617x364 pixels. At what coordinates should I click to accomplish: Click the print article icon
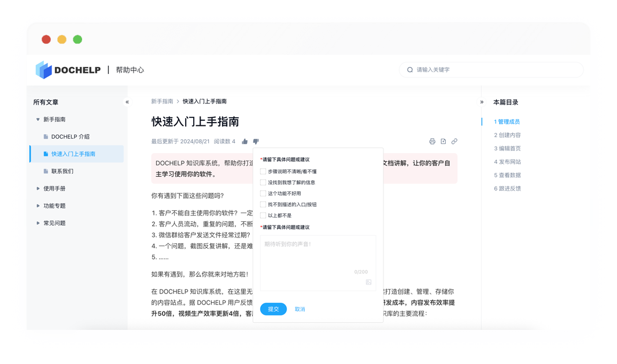[432, 142]
